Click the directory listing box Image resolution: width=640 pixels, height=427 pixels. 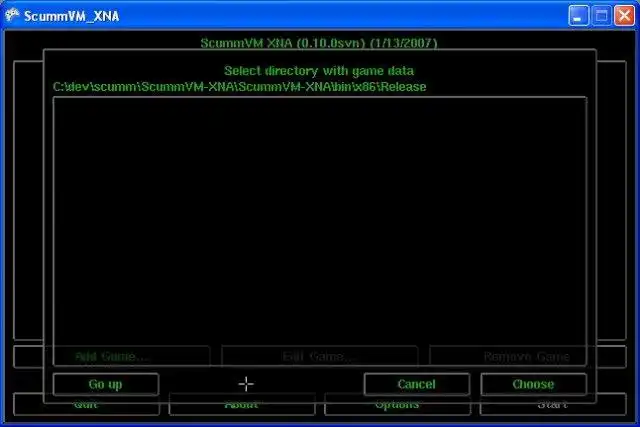[x=320, y=231]
